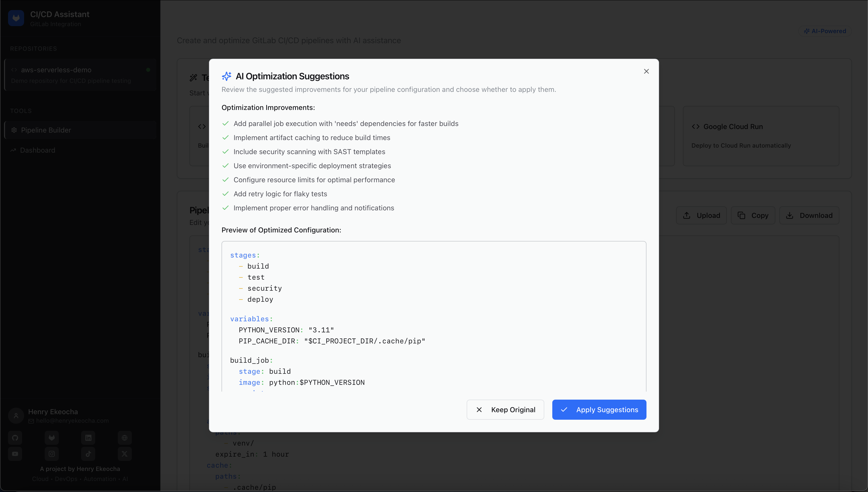The image size is (868, 492).
Task: Download the pipeline configuration
Action: [809, 216]
